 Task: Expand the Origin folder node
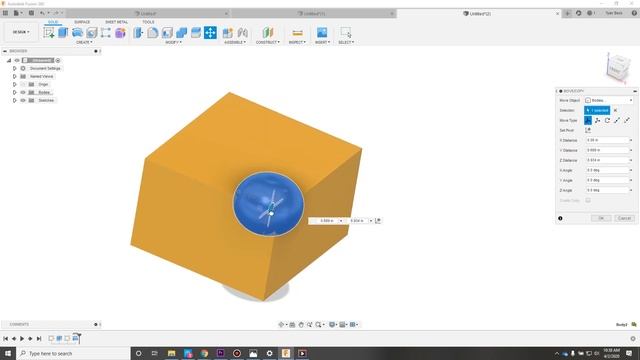coord(15,84)
